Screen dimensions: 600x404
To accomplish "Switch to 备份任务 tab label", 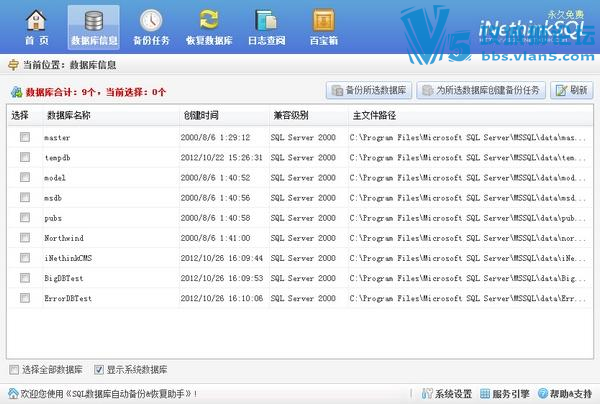I will click(x=151, y=41).
